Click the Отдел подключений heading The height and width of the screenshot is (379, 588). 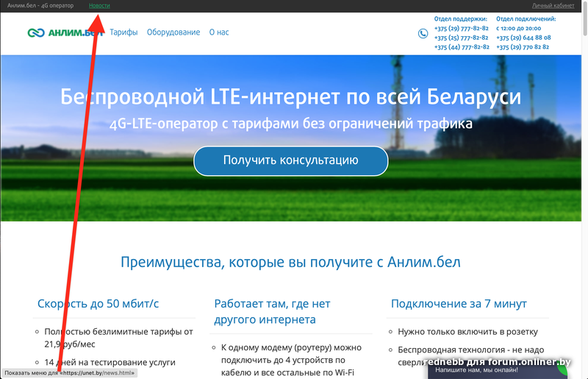coord(526,19)
